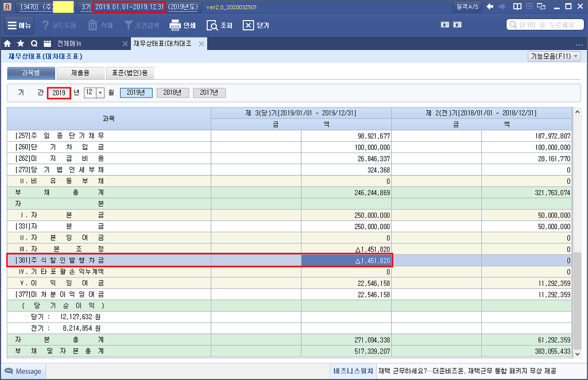Go to the home icon tab
The width and height of the screenshot is (588, 380).
[x=7, y=44]
